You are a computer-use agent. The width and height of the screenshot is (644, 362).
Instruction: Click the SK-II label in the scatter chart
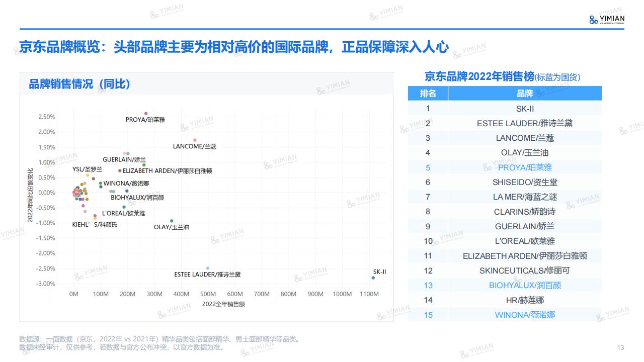pyautogui.click(x=379, y=271)
